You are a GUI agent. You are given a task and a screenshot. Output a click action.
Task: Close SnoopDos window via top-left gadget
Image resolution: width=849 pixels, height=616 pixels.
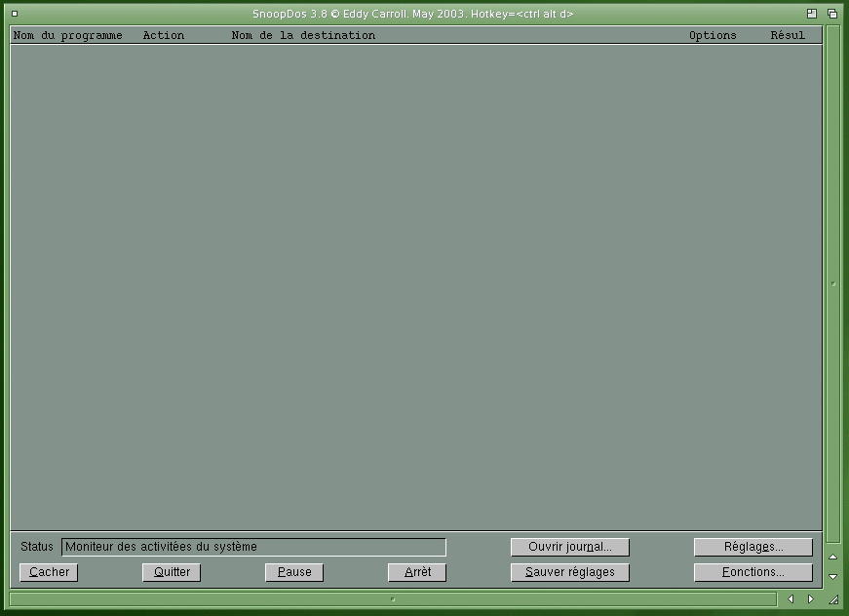[x=15, y=14]
